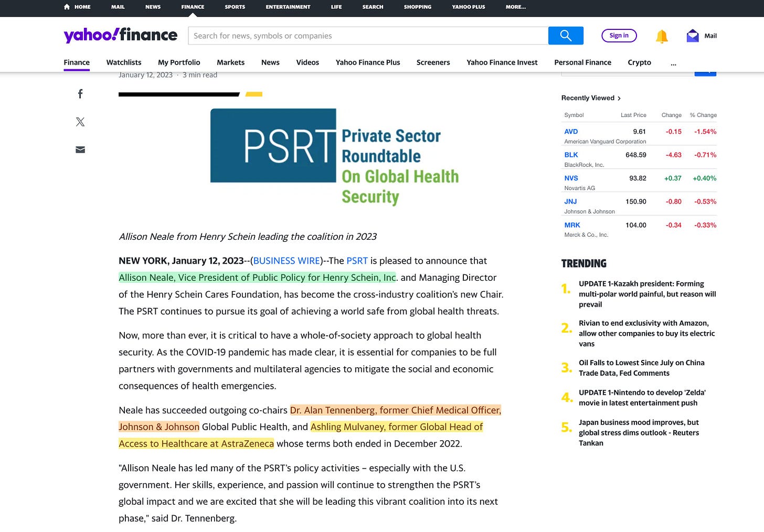Select the underlined Finance tab
This screenshot has height=532, width=764.
pos(77,62)
